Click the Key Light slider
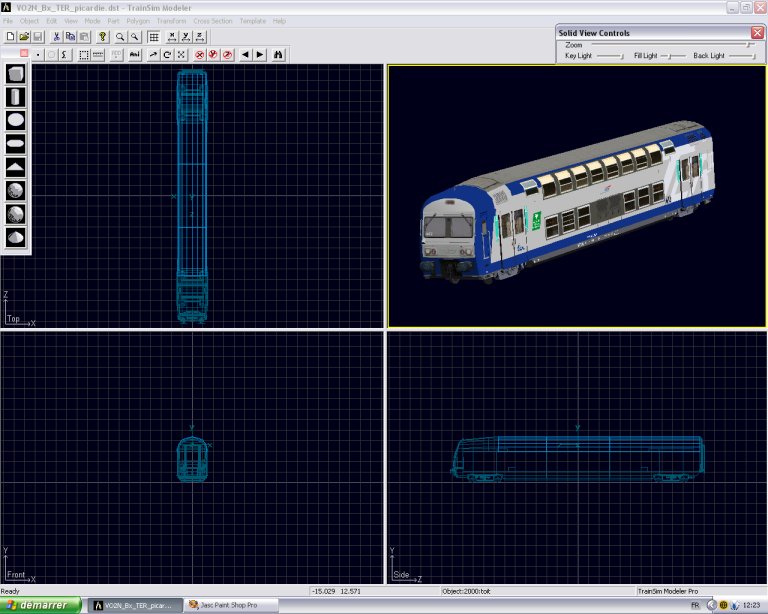The height and width of the screenshot is (614, 768). 610,56
